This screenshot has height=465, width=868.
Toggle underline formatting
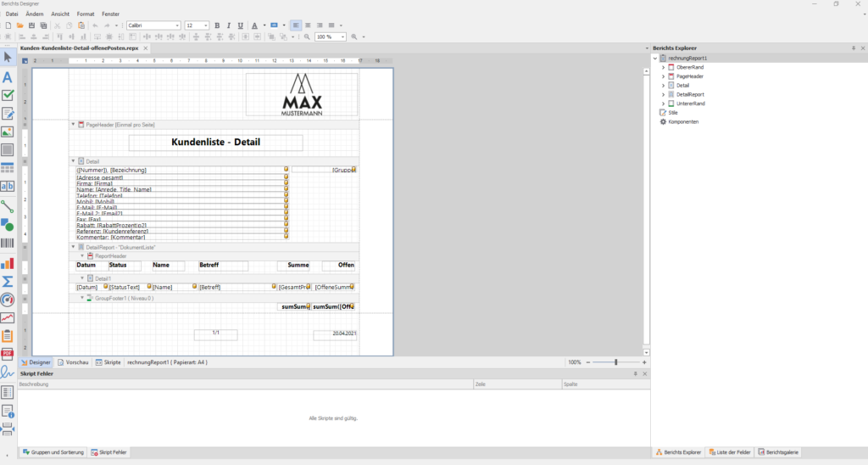241,25
